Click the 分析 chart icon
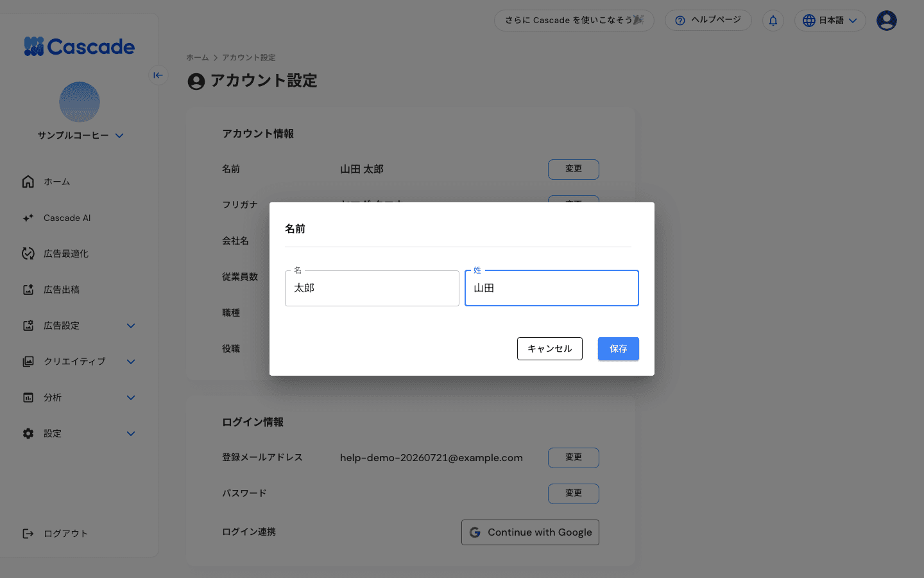Screen dimensions: 924x578 point(28,398)
